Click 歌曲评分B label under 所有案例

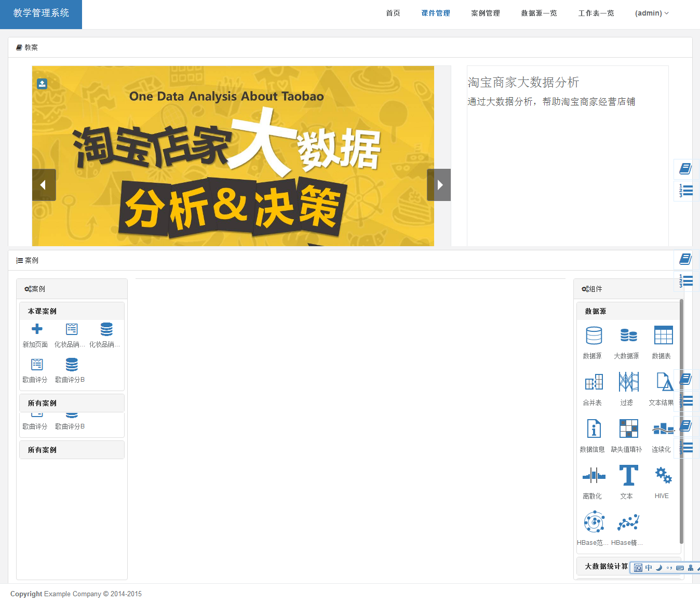click(70, 426)
